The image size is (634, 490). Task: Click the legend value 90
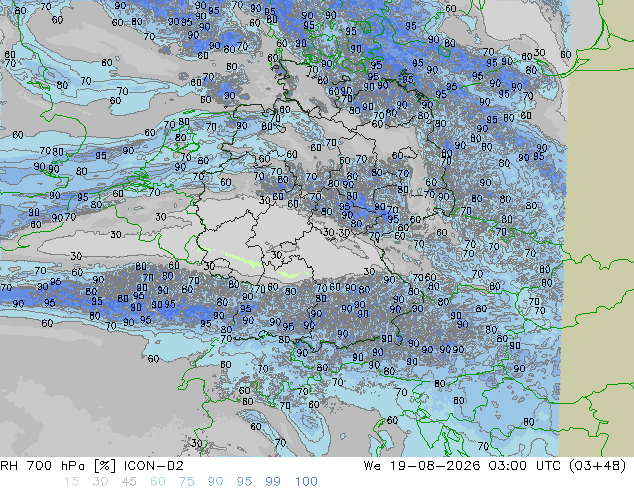(x=216, y=482)
